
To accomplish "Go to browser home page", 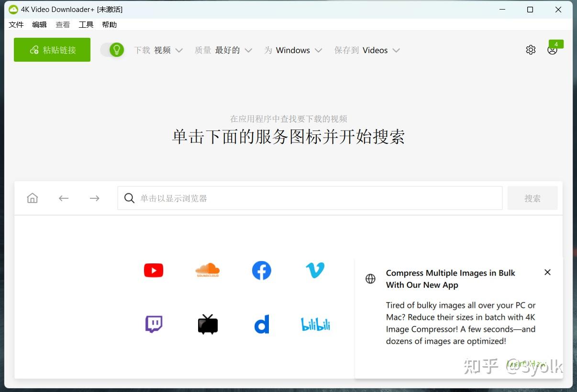I will (33, 198).
